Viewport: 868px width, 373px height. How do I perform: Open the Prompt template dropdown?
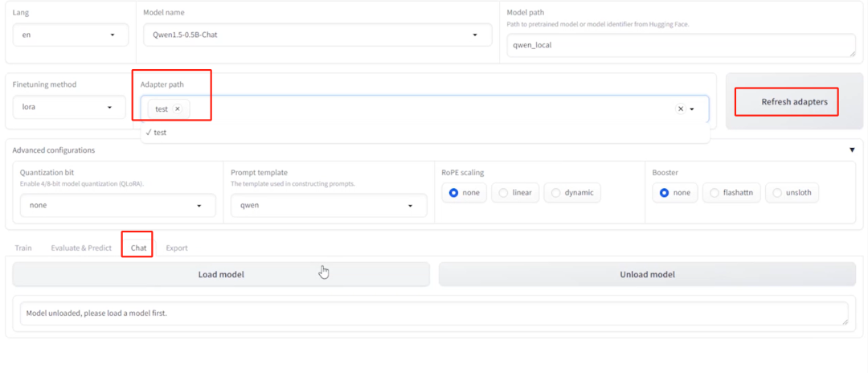coord(328,206)
